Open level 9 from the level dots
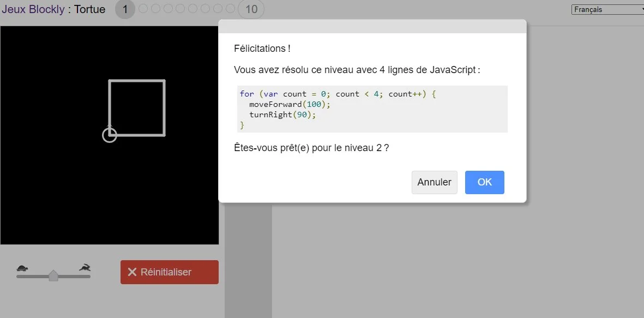The image size is (644, 318). 230,9
